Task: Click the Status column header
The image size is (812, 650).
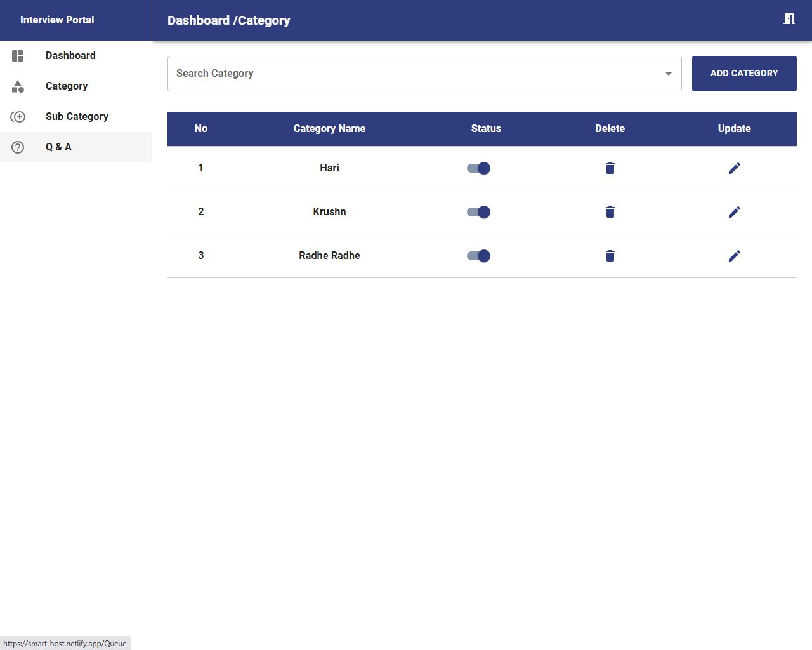Action: (486, 129)
